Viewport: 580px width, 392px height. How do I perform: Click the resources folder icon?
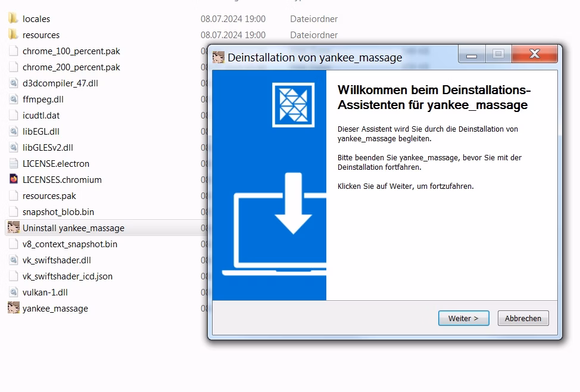coord(14,35)
